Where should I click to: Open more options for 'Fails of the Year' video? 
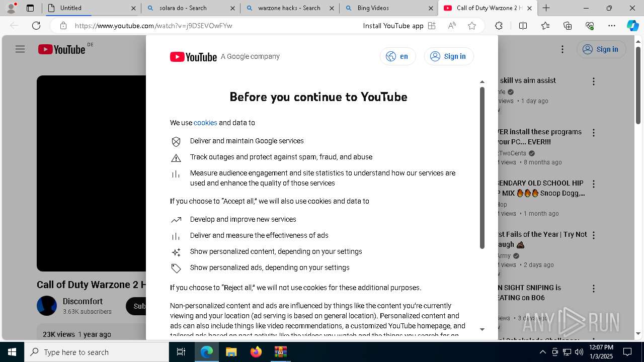pyautogui.click(x=594, y=235)
